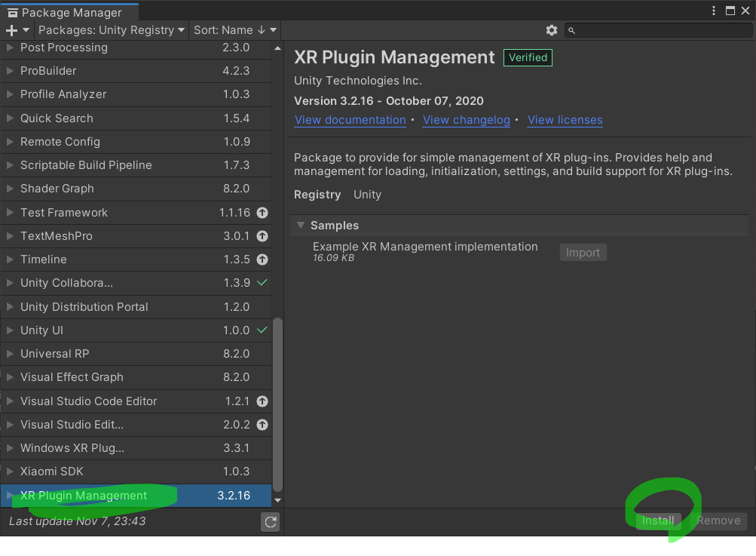Focus the package search field
The height and width of the screenshot is (556, 756).
659,31
